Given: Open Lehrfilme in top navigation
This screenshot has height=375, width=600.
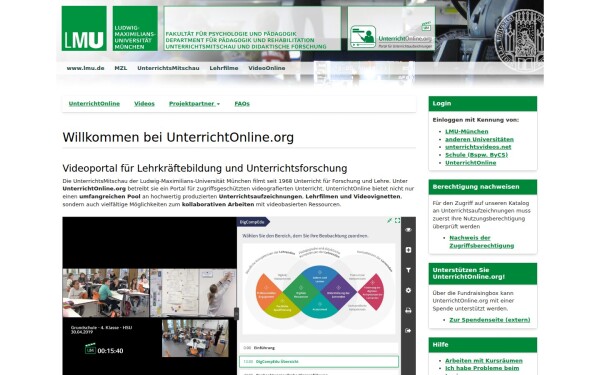Looking at the screenshot, I should click(x=224, y=68).
